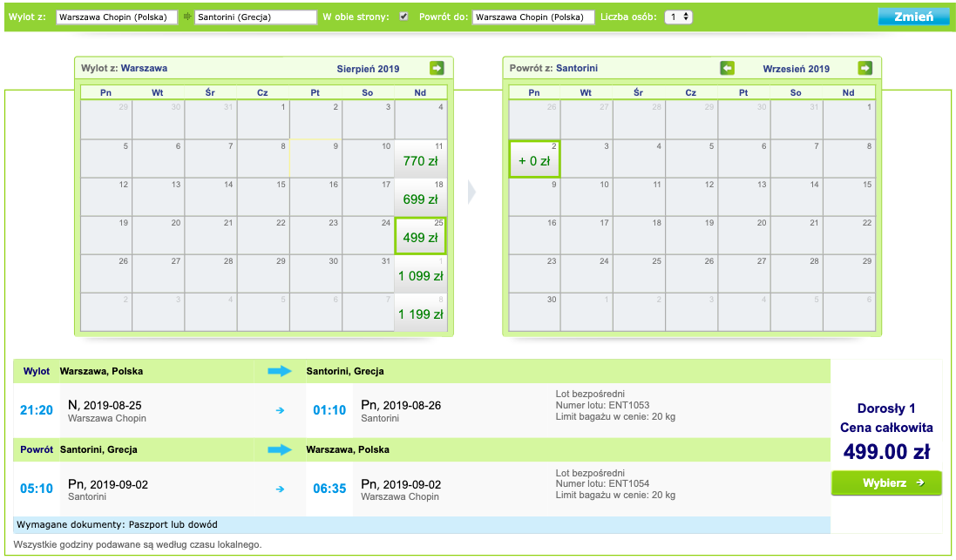Viewport: 956px width, 560px height.
Task: Go to next month in departure calendar
Action: [437, 68]
